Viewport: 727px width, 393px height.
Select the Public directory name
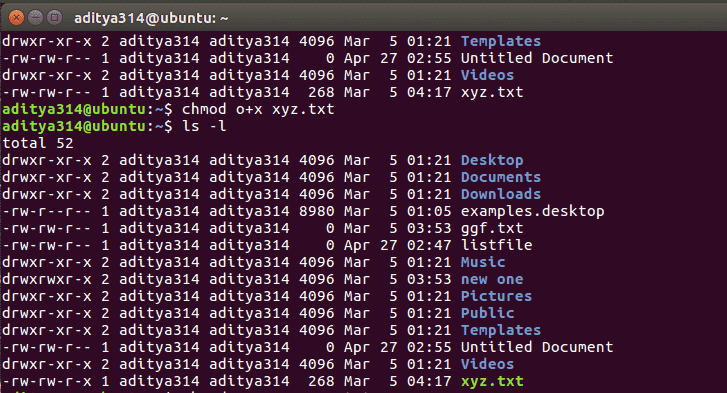coord(487,313)
